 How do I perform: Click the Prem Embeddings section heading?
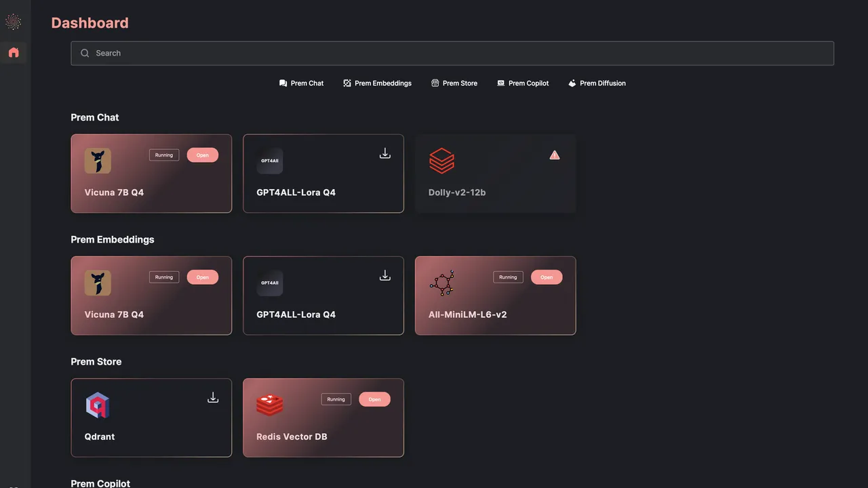(113, 239)
